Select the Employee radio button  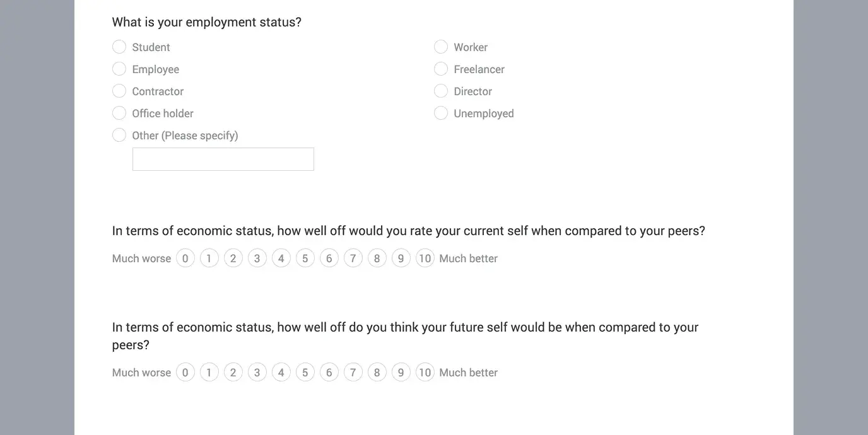pos(119,69)
